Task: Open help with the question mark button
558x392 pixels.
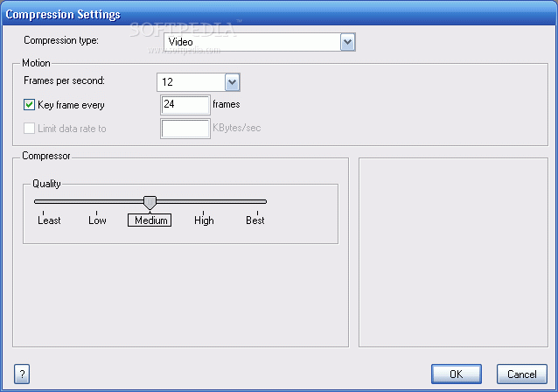Action: [x=22, y=374]
